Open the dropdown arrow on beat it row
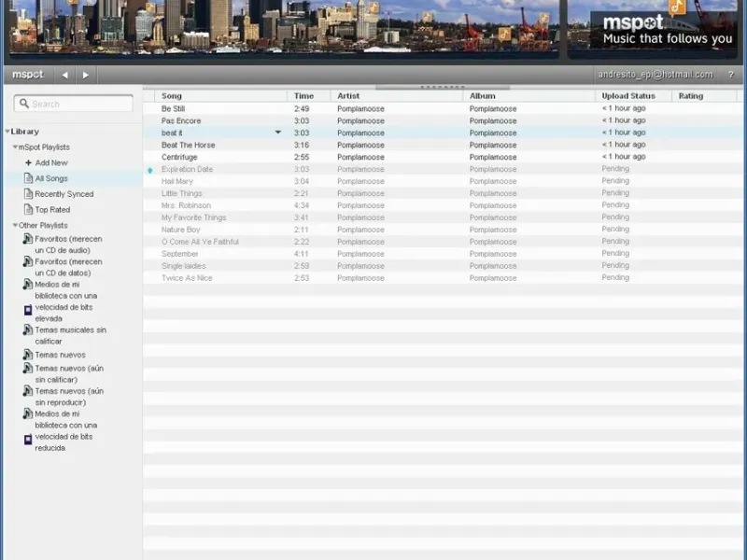This screenshot has width=747, height=560. [278, 133]
